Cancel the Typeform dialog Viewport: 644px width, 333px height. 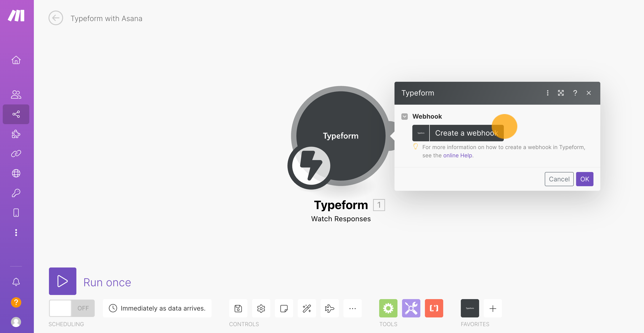559,179
